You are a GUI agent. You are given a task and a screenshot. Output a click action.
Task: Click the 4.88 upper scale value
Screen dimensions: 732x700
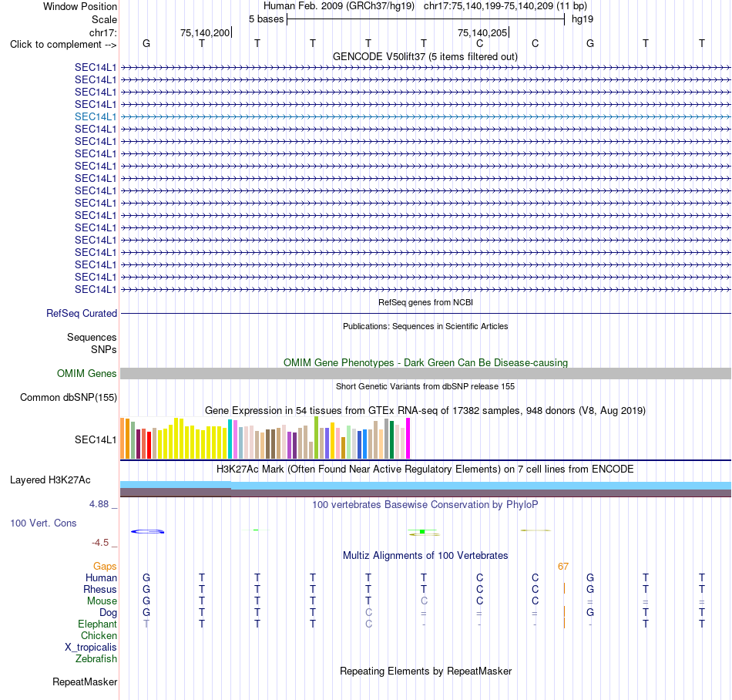tap(99, 504)
